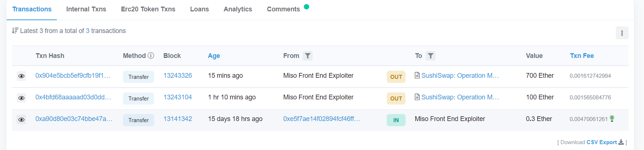This screenshot has height=150, width=644.
Task: Click contract icon before 700 Ether recipient
Action: (x=417, y=76)
